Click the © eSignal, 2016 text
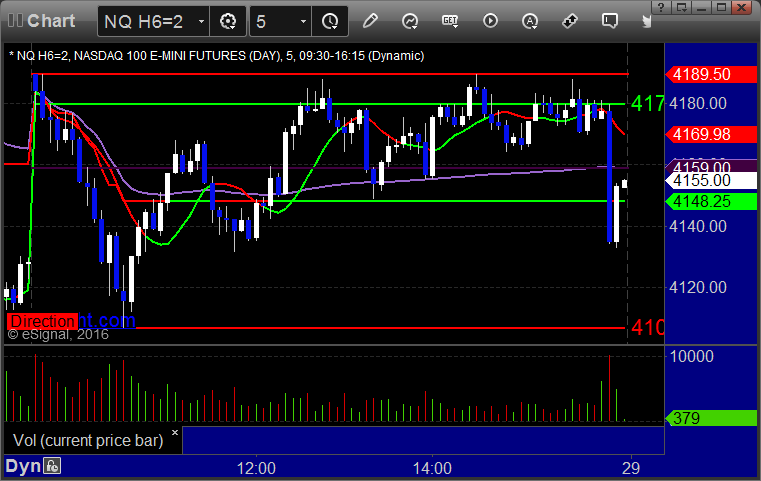The width and height of the screenshot is (761, 481). [58, 334]
